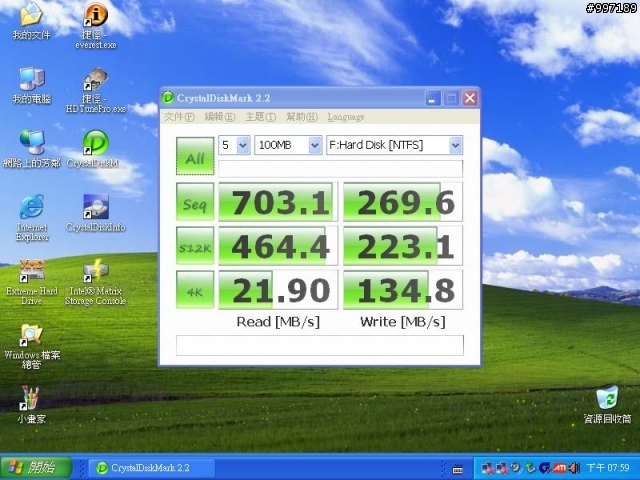Click the 512K read result 464.4
This screenshot has width=640, height=480.
point(278,246)
